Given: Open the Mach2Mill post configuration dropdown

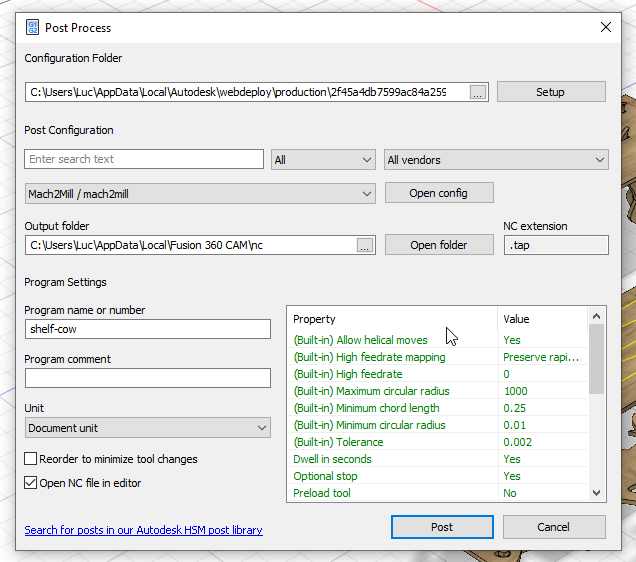Looking at the screenshot, I should pyautogui.click(x=199, y=193).
